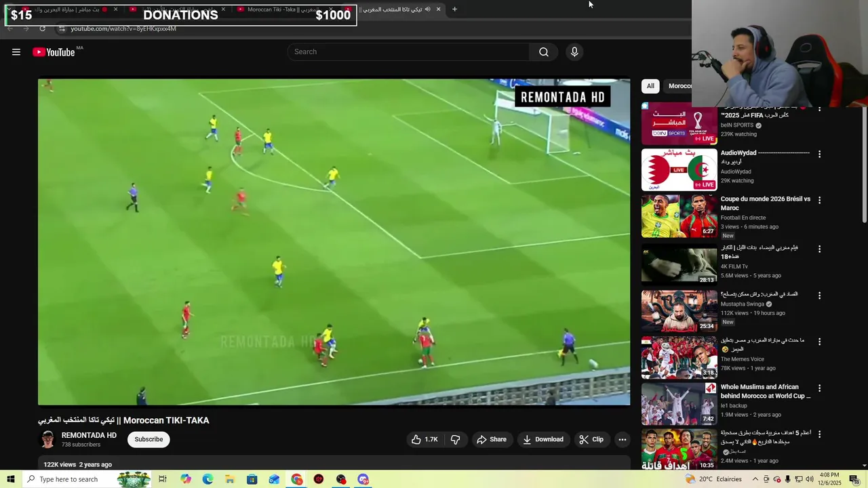Open the REMONTADA HD channel name link

89,435
